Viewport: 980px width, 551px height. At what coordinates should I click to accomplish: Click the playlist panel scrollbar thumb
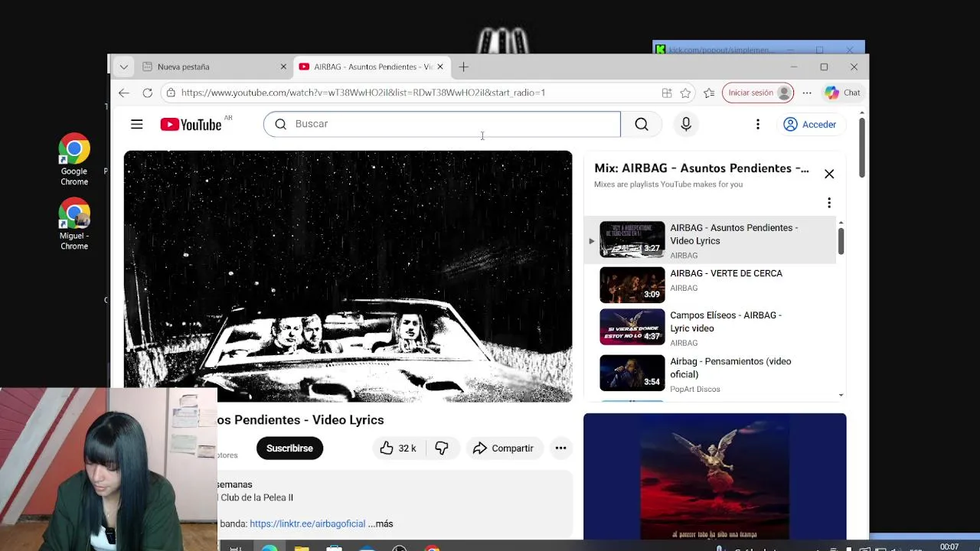point(841,241)
